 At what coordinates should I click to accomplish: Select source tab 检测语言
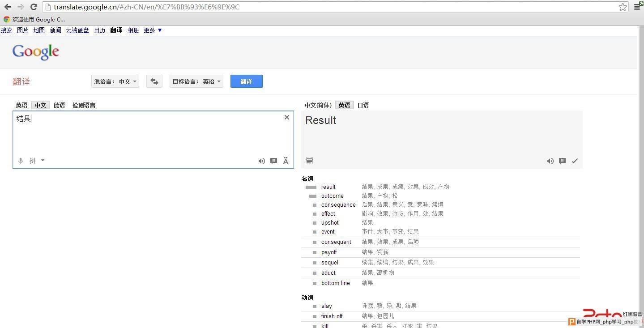click(x=84, y=105)
